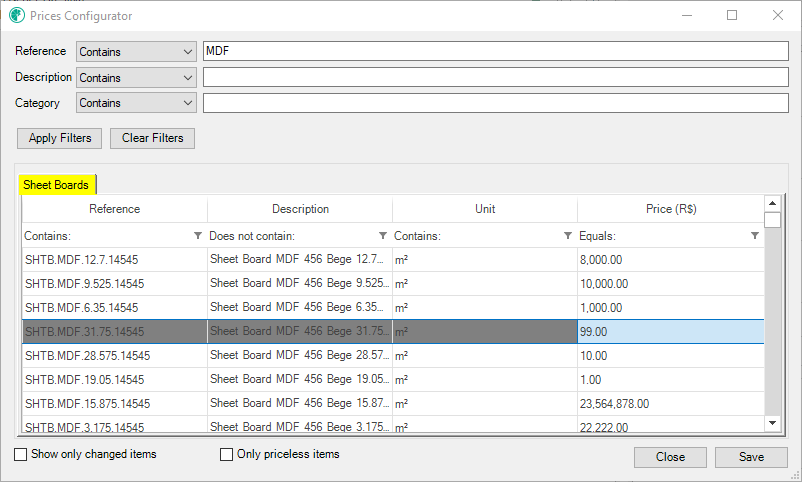Image resolution: width=802 pixels, height=482 pixels.
Task: Click the vertical scrollbar thumb
Action: point(772,220)
